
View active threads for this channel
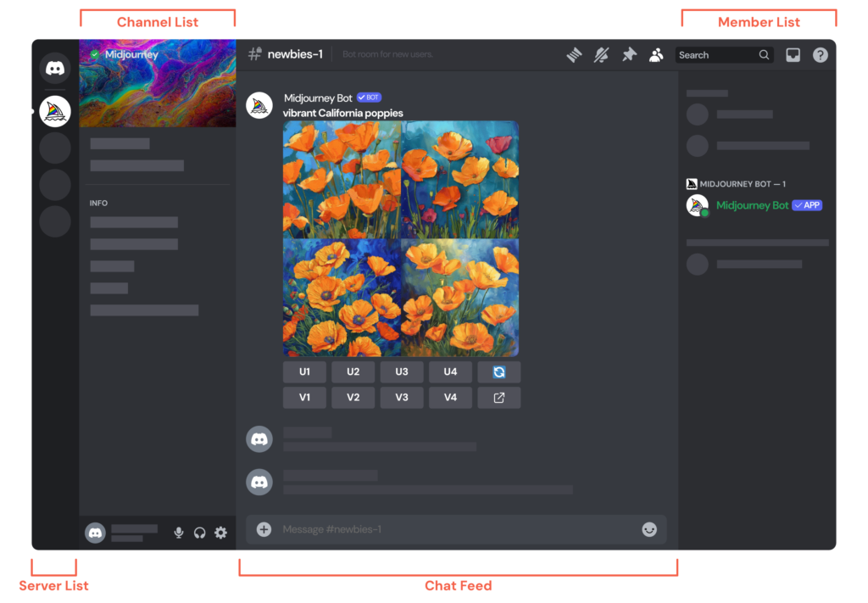point(574,54)
